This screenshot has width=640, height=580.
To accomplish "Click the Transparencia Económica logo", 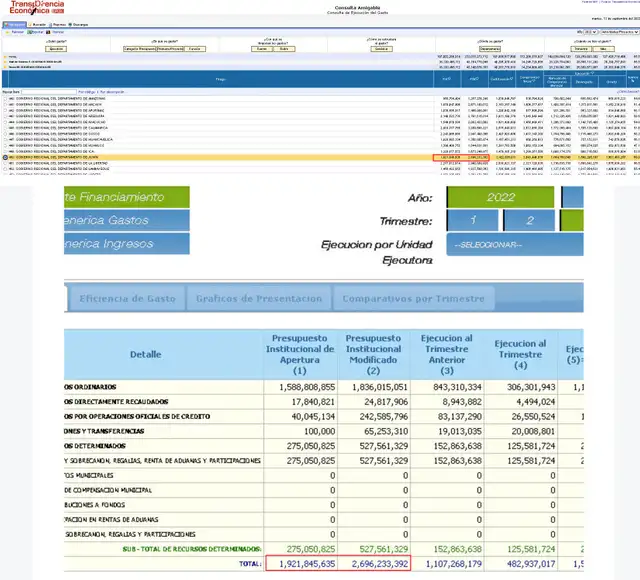I will [x=37, y=7].
